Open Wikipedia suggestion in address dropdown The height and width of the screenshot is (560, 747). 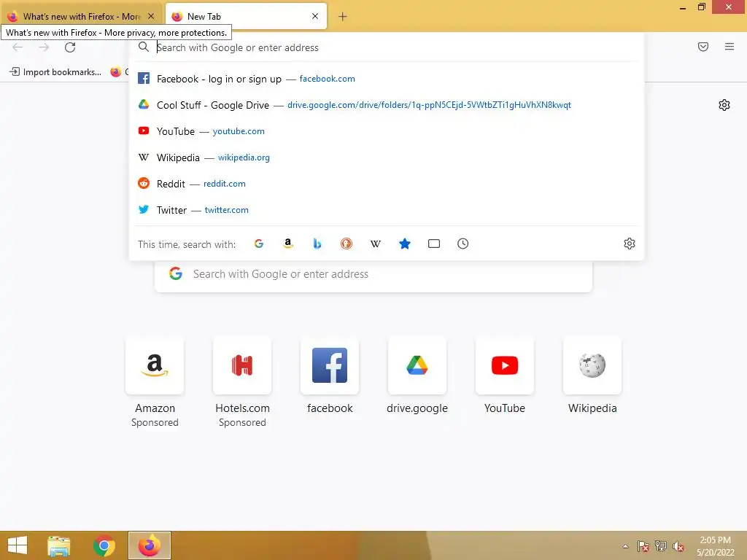[387, 157]
